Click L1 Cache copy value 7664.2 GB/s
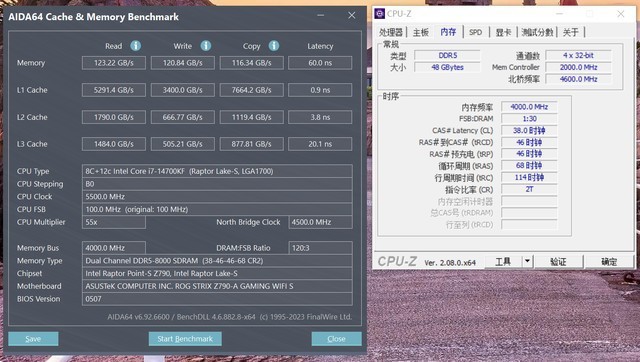This screenshot has height=362, width=640. pyautogui.click(x=252, y=90)
